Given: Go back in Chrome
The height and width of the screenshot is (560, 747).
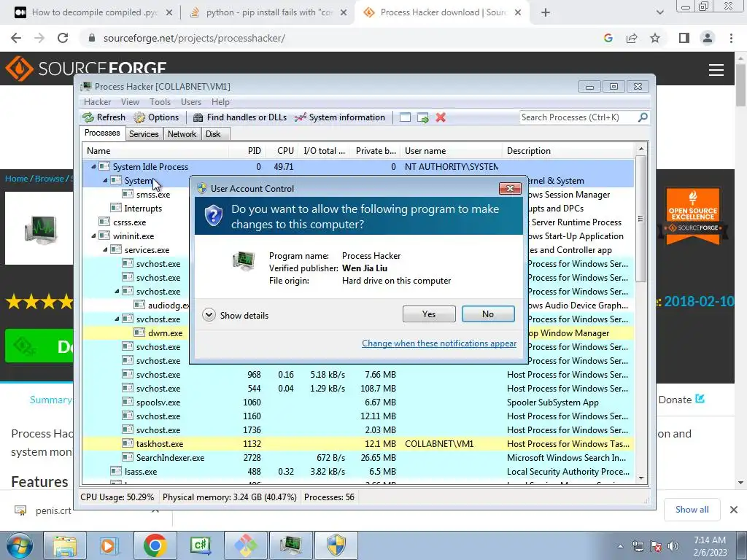Looking at the screenshot, I should point(16,38).
